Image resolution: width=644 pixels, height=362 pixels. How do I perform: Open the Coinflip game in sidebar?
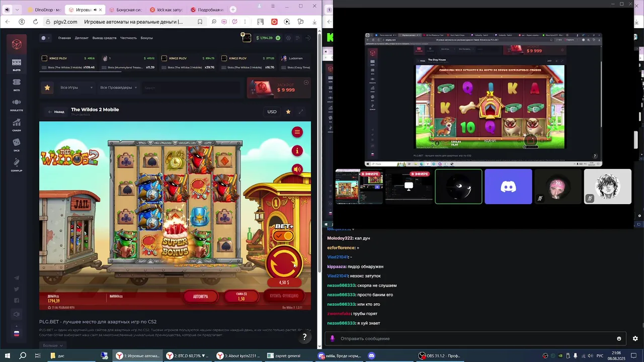[17, 164]
